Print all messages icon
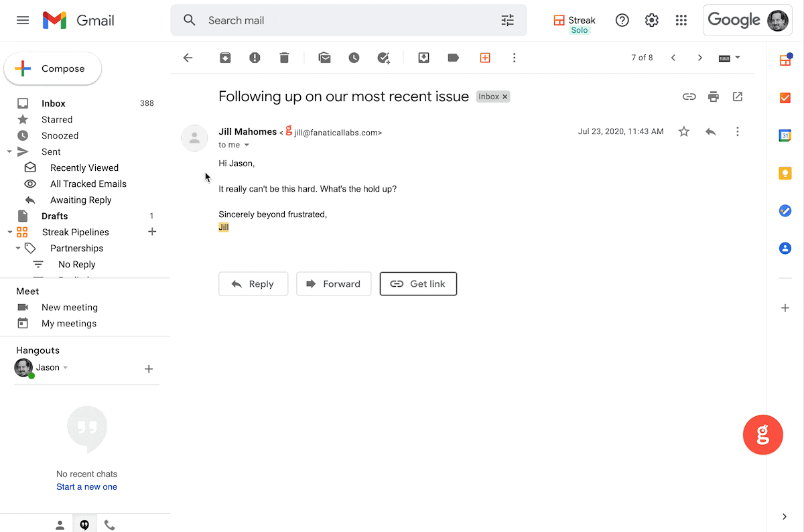This screenshot has height=532, width=804. click(714, 96)
